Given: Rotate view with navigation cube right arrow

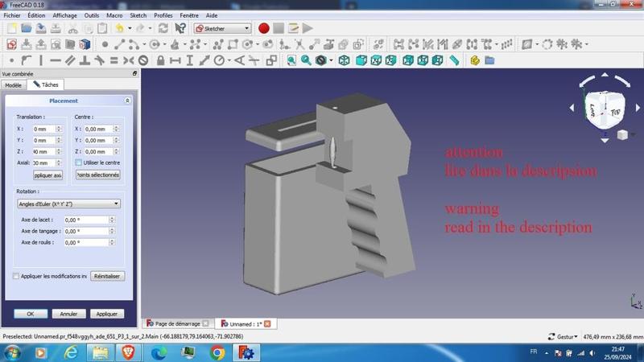Looking at the screenshot, I should point(638,108).
